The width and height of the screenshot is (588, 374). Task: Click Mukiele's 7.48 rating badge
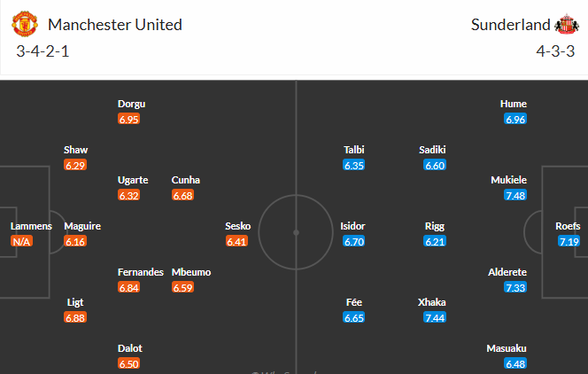tap(514, 195)
